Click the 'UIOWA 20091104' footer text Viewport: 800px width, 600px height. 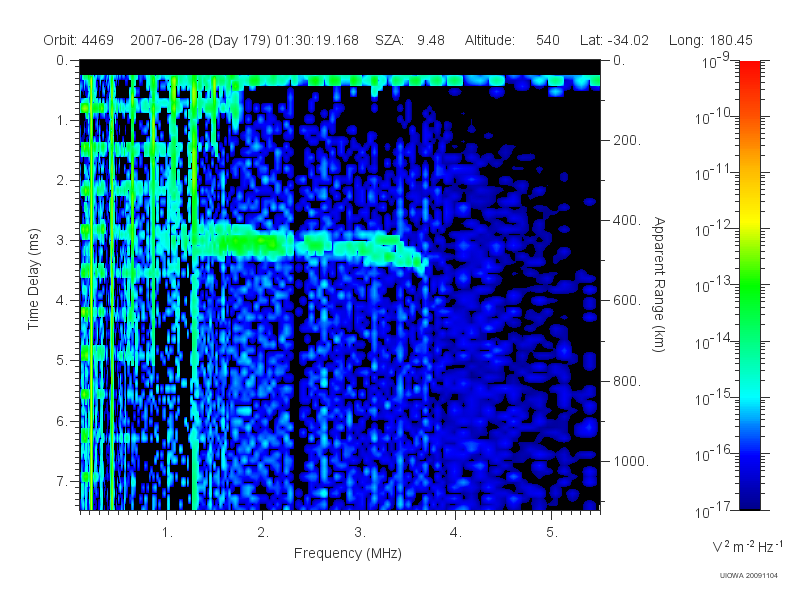click(748, 576)
